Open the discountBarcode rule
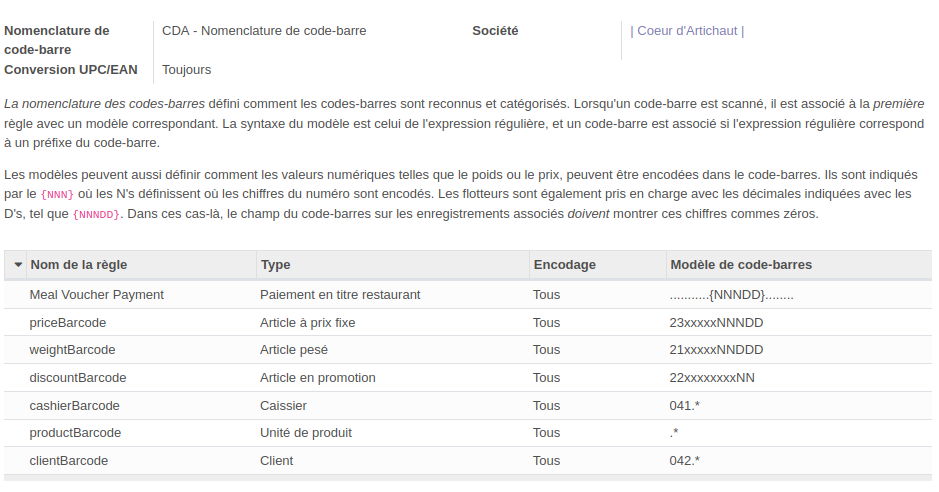The width and height of the screenshot is (939, 492). [78, 378]
